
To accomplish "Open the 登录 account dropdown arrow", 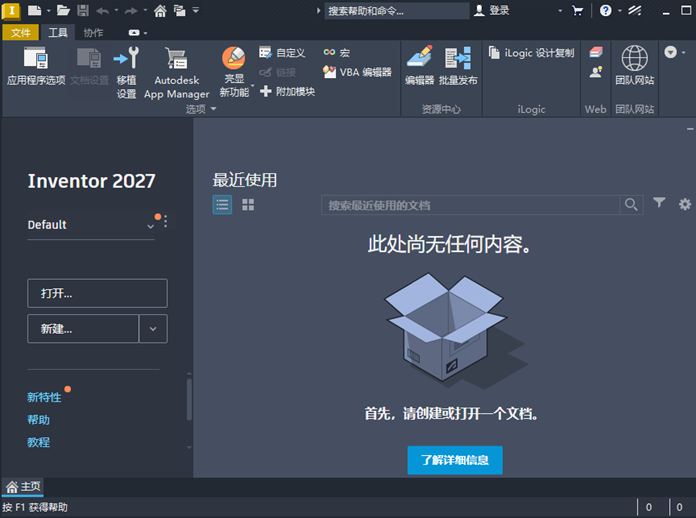I will [560, 10].
